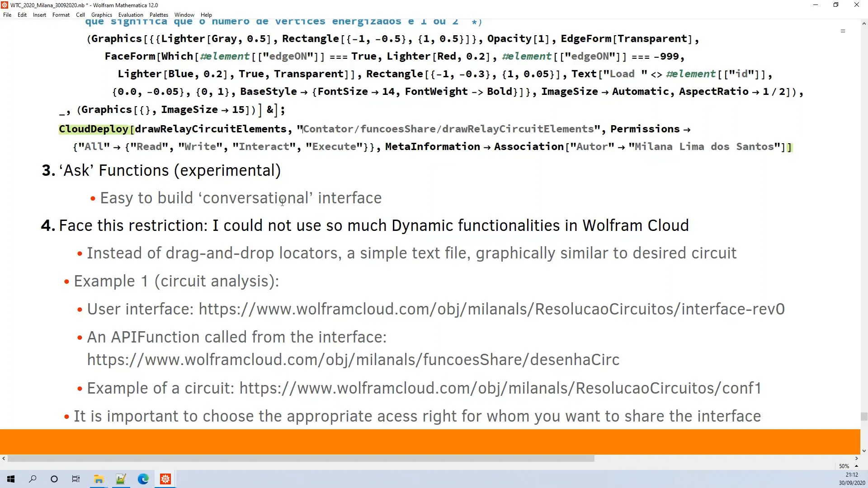The width and height of the screenshot is (868, 488).
Task: Open the Windows Start menu
Action: coord(11,479)
